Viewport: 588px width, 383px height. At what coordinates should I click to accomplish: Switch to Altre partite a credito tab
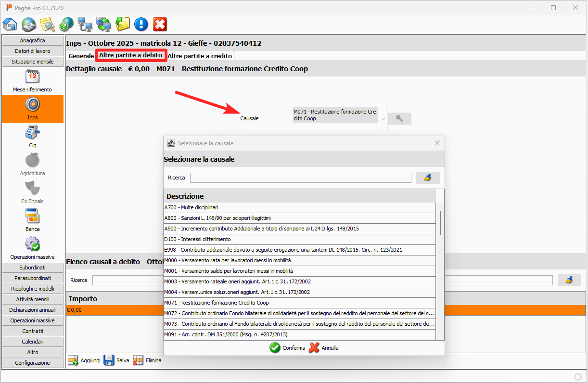pyautogui.click(x=200, y=56)
